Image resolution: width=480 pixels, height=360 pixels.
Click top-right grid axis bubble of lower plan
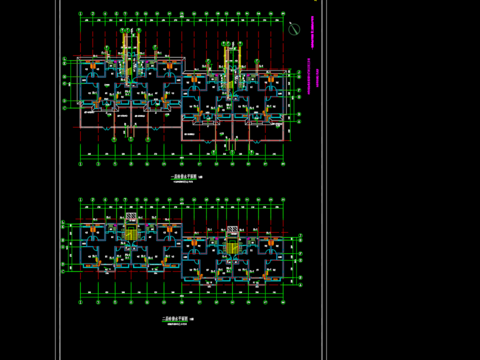(x=283, y=200)
